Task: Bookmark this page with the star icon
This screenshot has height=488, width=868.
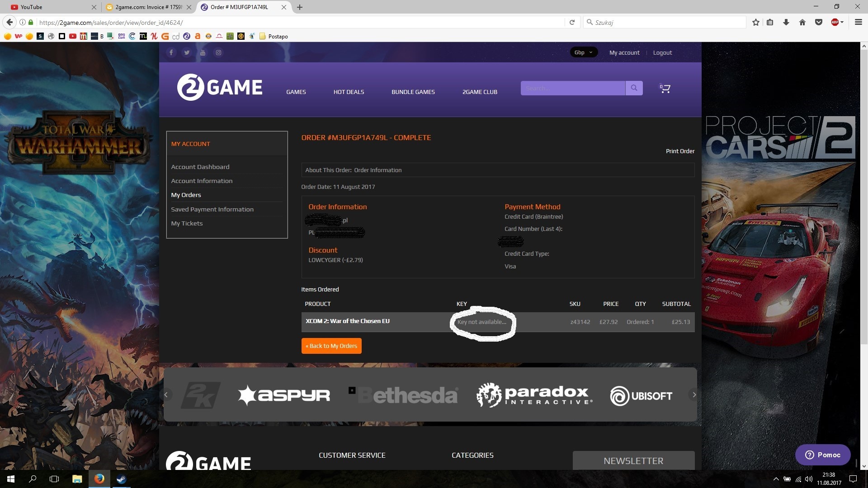Action: click(x=756, y=22)
